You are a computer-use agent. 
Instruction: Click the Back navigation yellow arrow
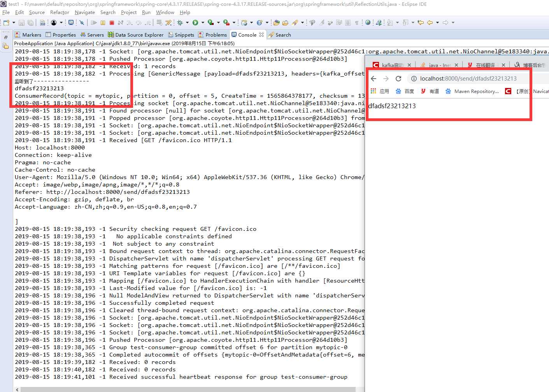(x=430, y=23)
